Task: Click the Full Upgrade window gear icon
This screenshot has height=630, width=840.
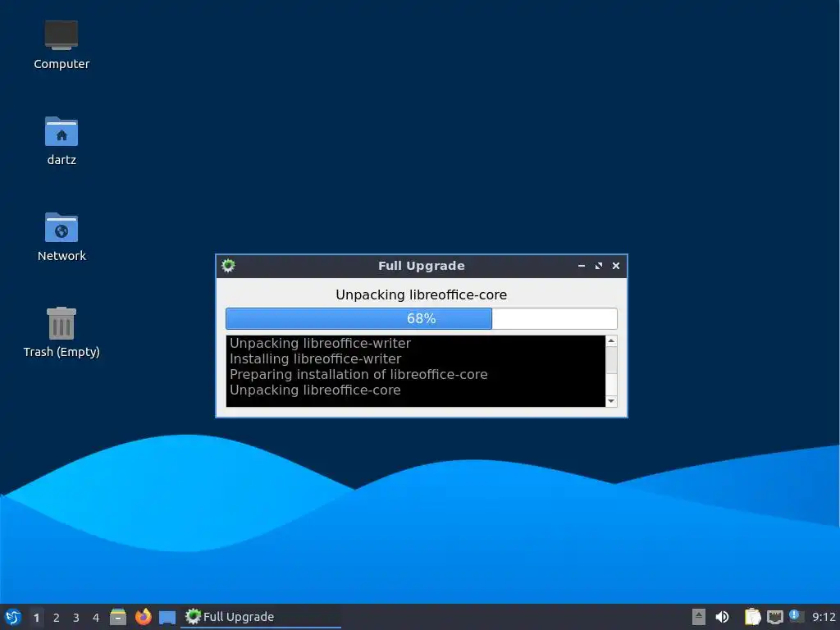Action: (228, 266)
